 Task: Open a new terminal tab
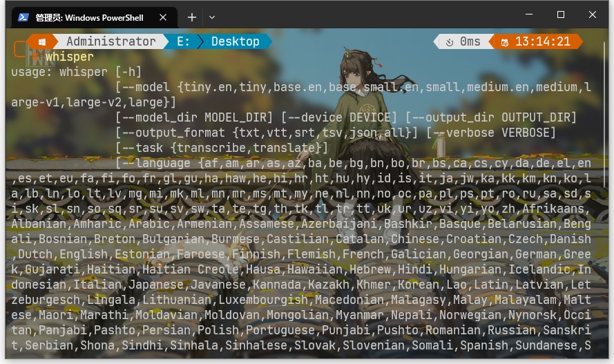click(x=192, y=17)
